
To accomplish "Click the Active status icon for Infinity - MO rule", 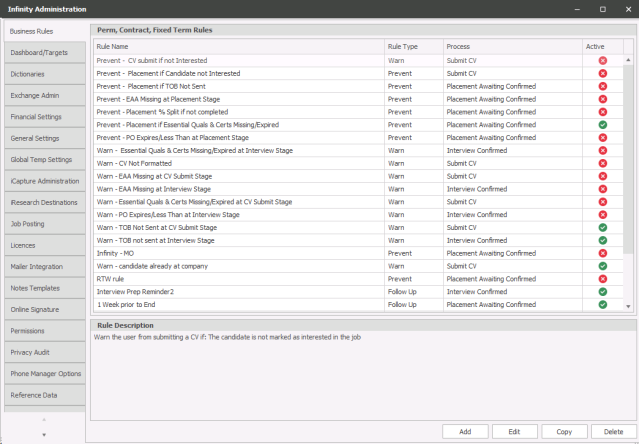I will pos(603,253).
